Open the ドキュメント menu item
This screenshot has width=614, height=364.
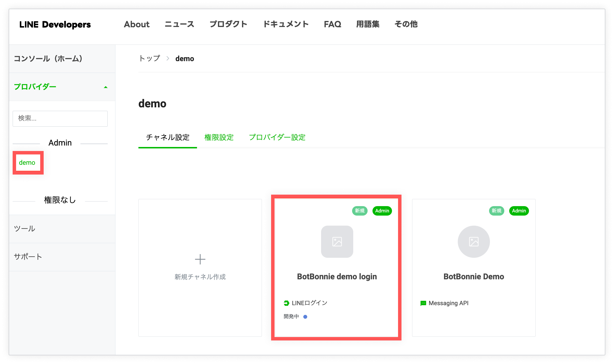pyautogui.click(x=286, y=24)
